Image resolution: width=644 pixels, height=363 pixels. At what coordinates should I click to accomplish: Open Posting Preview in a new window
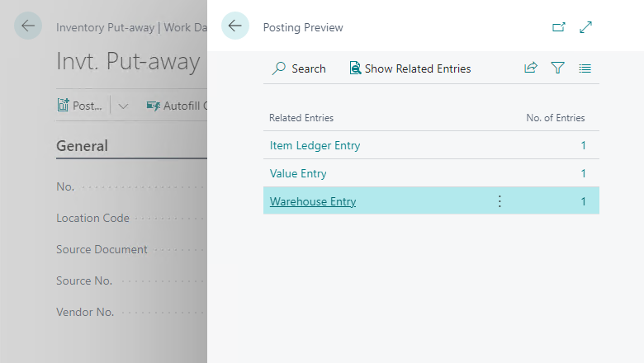tap(559, 27)
